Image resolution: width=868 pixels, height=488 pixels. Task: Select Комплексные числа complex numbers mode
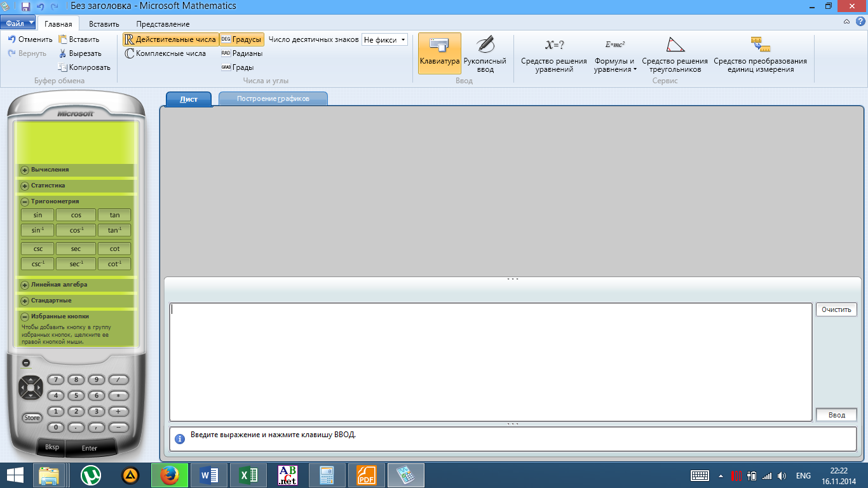(166, 53)
